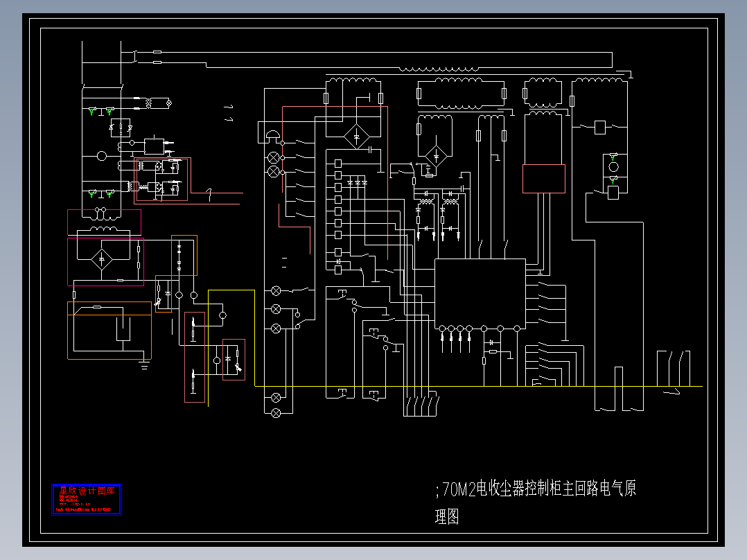Click the small square box on the far-right branch
Image resolution: width=747 pixels, height=560 pixels.
click(600, 128)
